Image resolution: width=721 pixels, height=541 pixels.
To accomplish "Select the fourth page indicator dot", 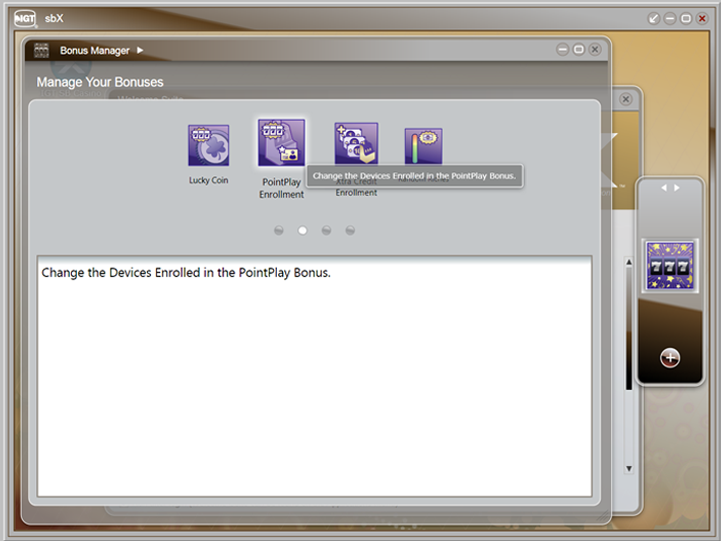I will pyautogui.click(x=350, y=230).
